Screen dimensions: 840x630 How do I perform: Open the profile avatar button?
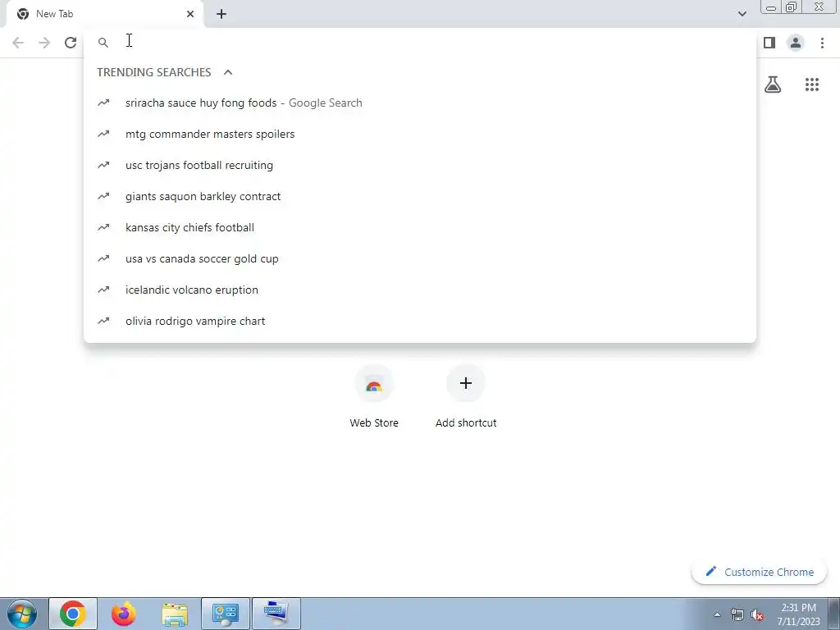[x=796, y=43]
